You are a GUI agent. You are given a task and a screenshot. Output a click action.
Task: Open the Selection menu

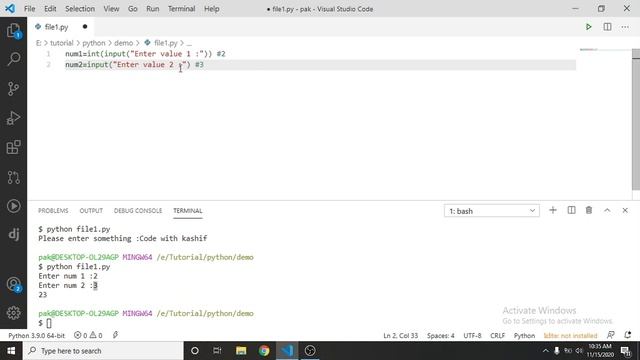pyautogui.click(x=80, y=9)
